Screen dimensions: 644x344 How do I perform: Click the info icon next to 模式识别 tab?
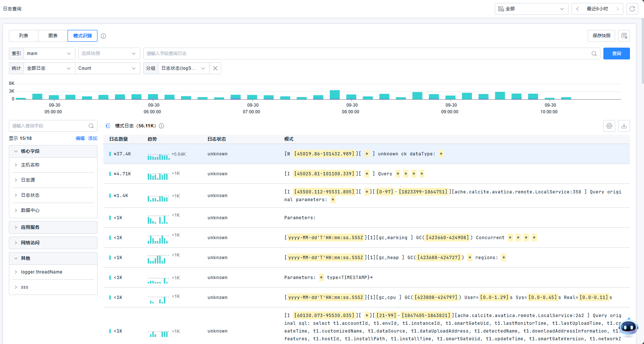pos(103,36)
